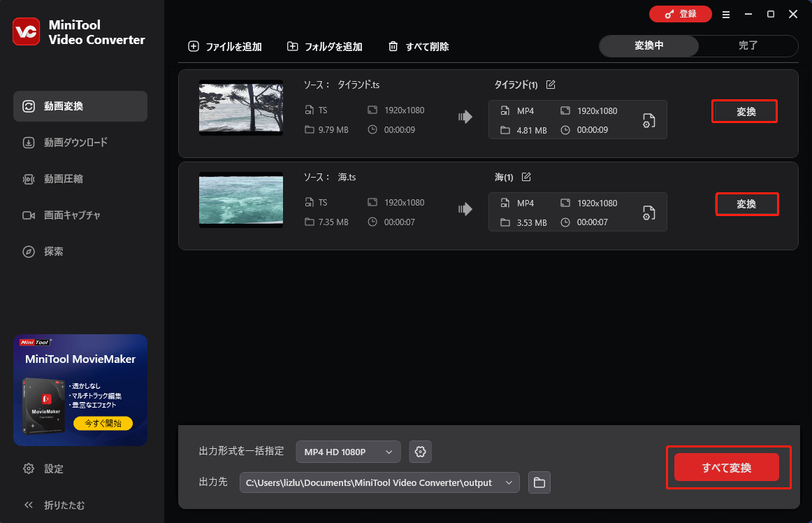This screenshot has height=523, width=812.
Task: Click the 探索 compass icon
Action: click(x=29, y=252)
